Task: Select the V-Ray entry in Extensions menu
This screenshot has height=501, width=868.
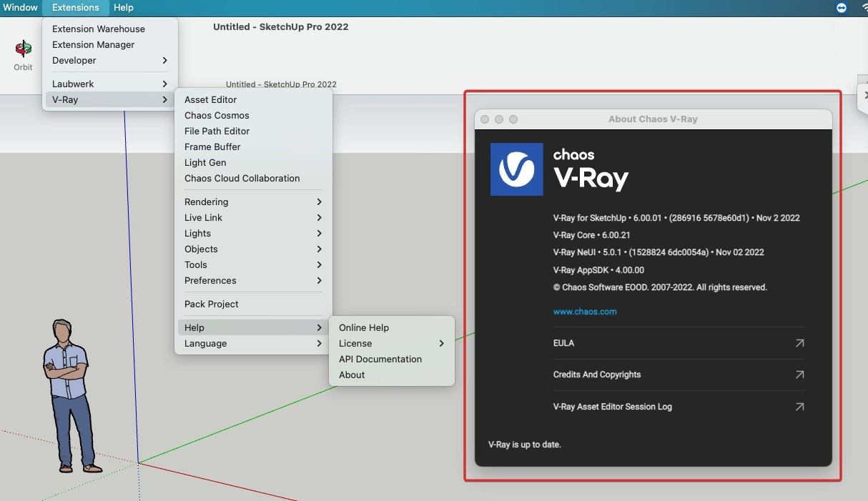Action: pos(110,100)
